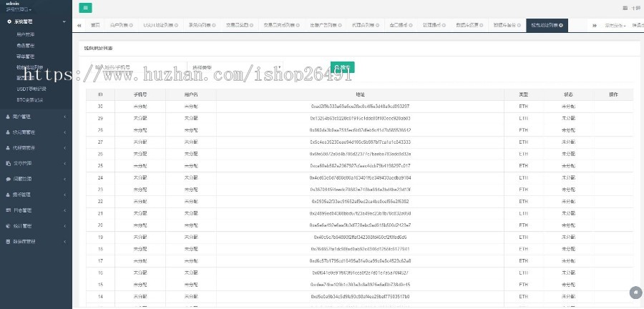Screen dimensions: 644x309
Task: Click the 地址 address column header
Action: (360, 94)
